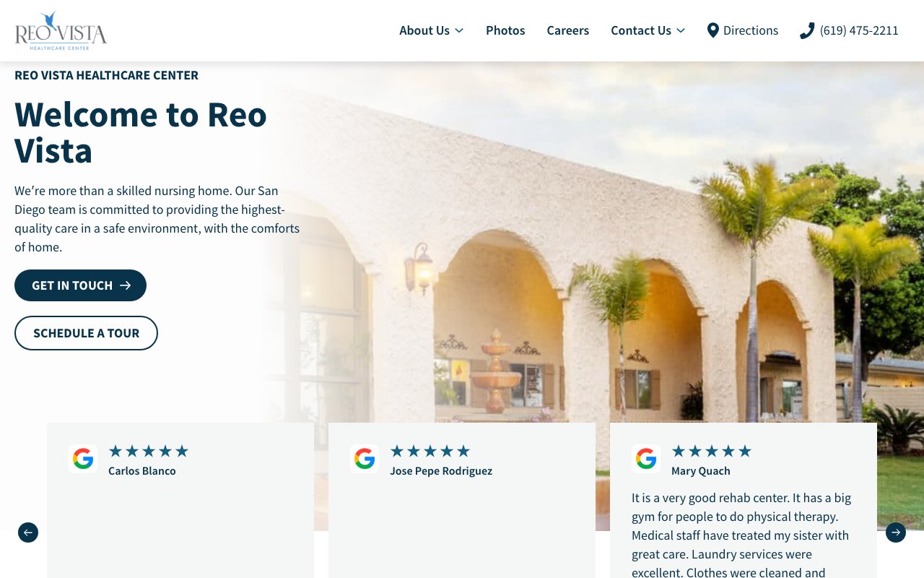Go to previous review with left arrow
Viewport: 924px width, 578px height.
(x=28, y=532)
